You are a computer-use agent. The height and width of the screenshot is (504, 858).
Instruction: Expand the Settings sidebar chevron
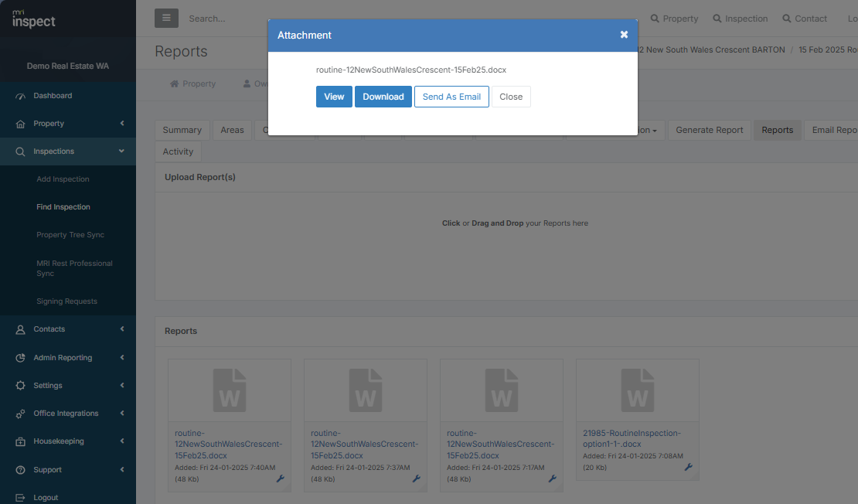122,385
